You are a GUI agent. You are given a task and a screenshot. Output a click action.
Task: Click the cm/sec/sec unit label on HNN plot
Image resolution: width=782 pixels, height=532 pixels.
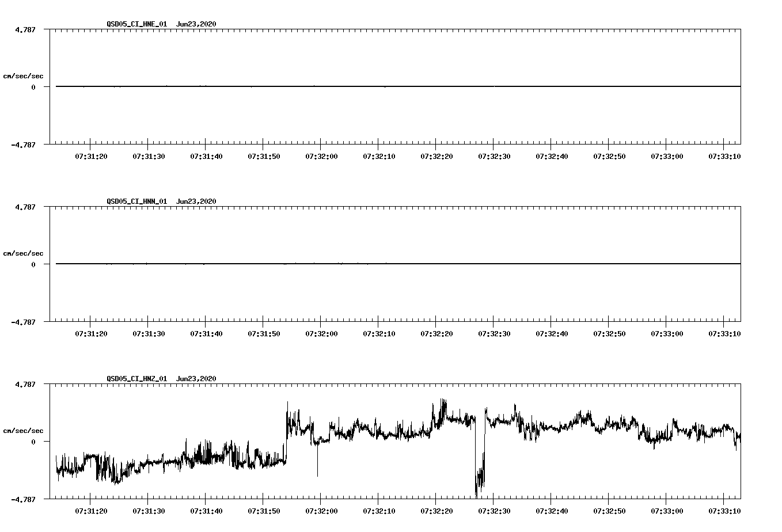(23, 253)
